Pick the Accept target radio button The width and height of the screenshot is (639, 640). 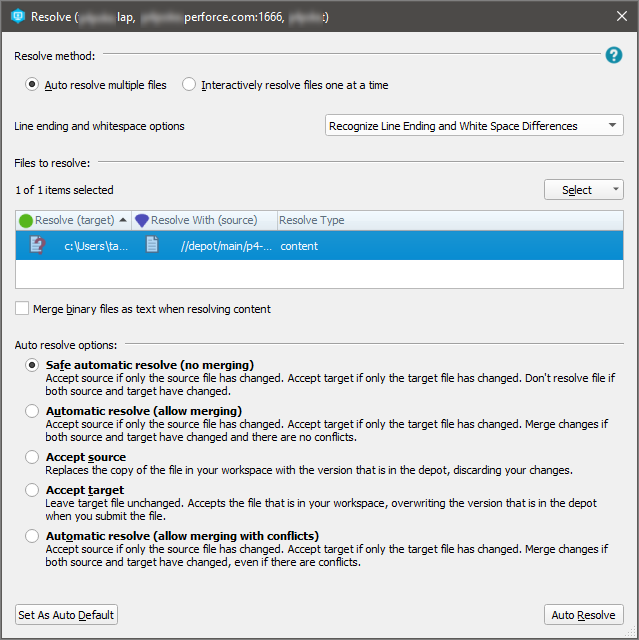(33, 490)
